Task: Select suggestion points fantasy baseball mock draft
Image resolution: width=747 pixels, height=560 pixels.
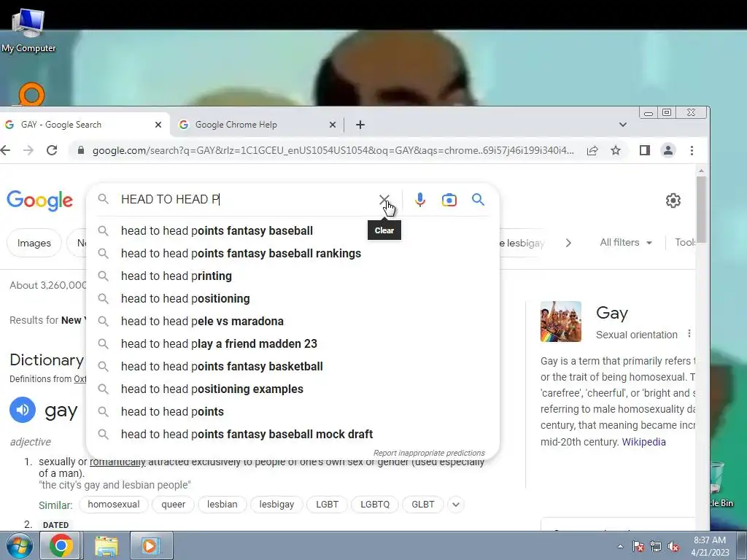Action: point(293,435)
